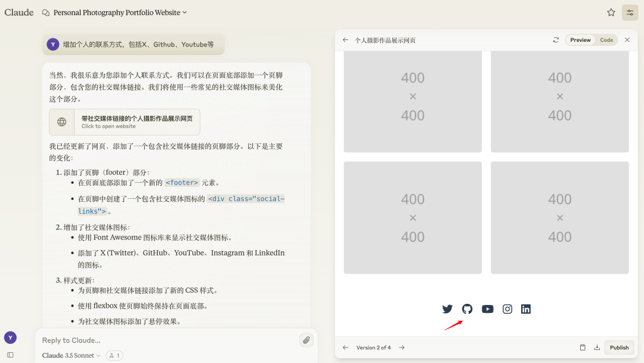644x363 pixels.
Task: Click the Twitter icon in the site footer
Action: [447, 309]
